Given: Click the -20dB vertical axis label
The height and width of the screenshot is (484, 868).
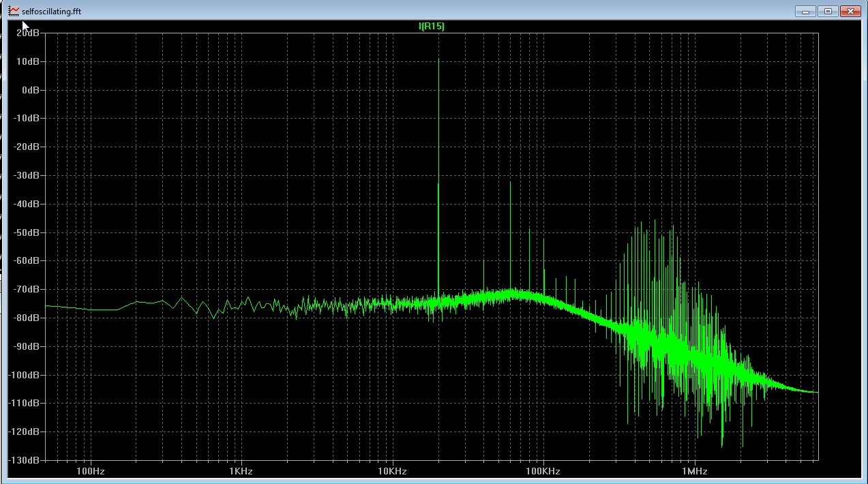Looking at the screenshot, I should pyautogui.click(x=27, y=147).
